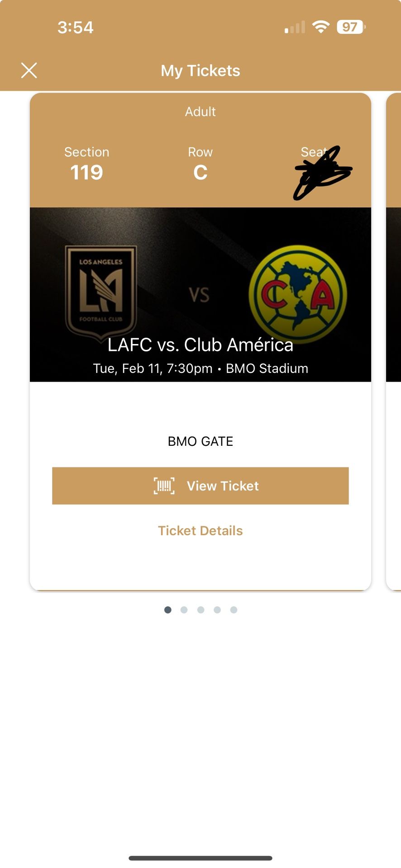Tap the LAFC vs. Club América title
401x868 pixels.
200,345
